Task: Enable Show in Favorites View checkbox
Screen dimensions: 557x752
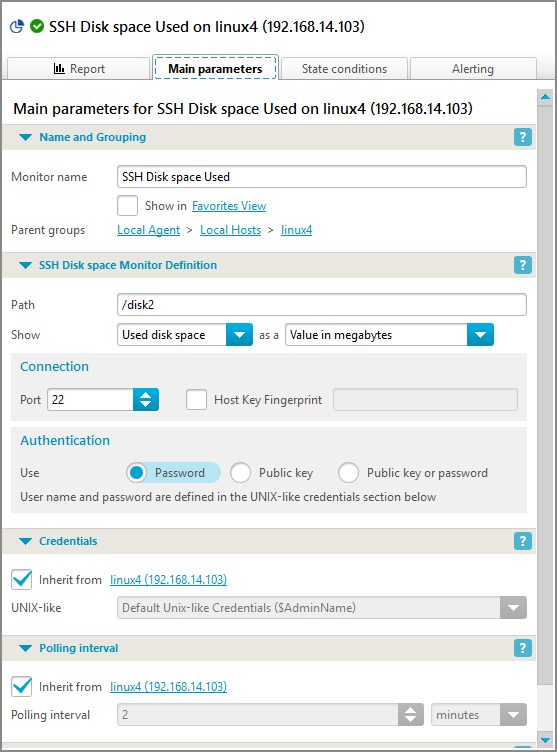Action: (x=128, y=206)
